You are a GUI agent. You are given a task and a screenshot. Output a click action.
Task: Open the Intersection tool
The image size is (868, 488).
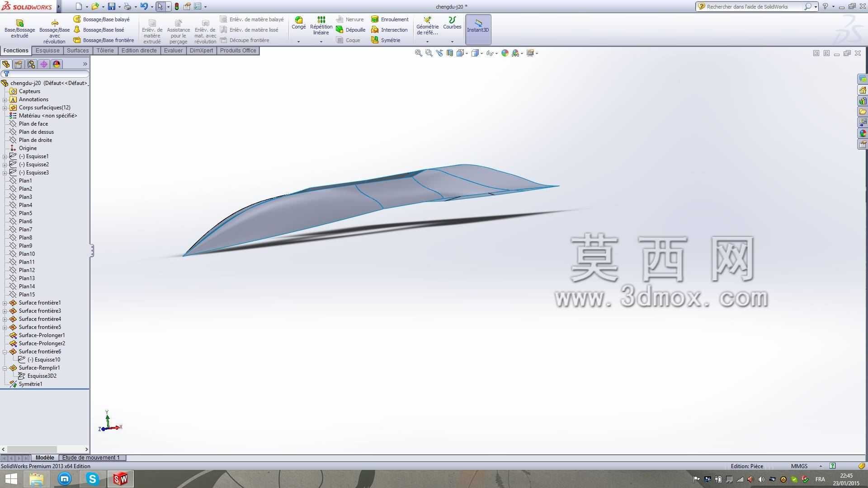389,30
